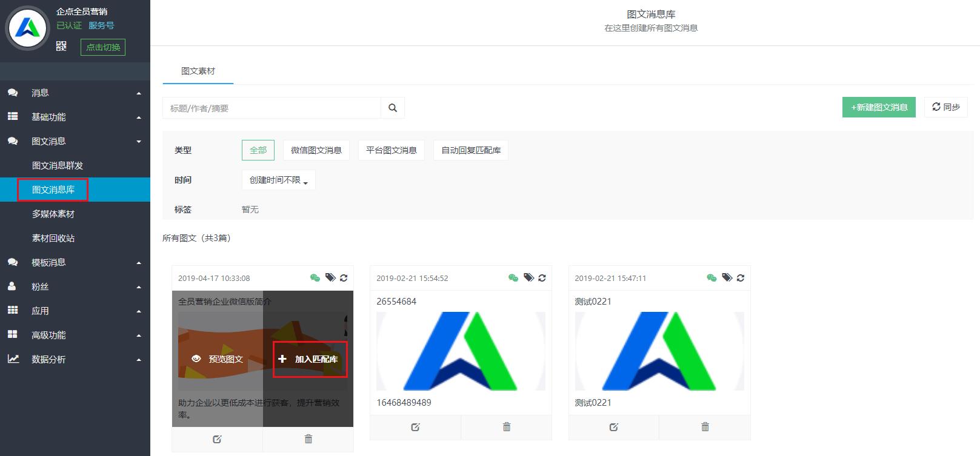Click the 粉丝 user icon
Image resolution: width=980 pixels, height=456 pixels.
(x=12, y=286)
